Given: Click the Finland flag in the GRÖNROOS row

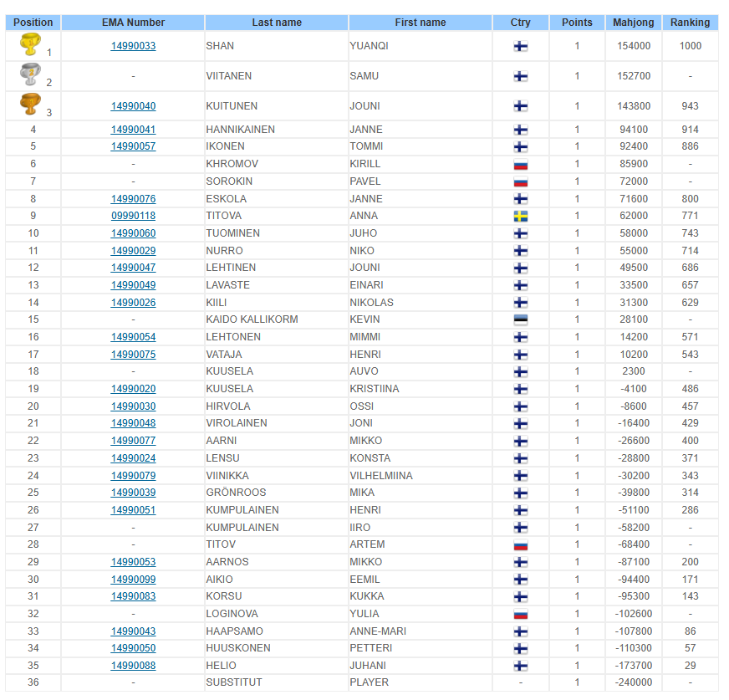Looking at the screenshot, I should coord(520,493).
